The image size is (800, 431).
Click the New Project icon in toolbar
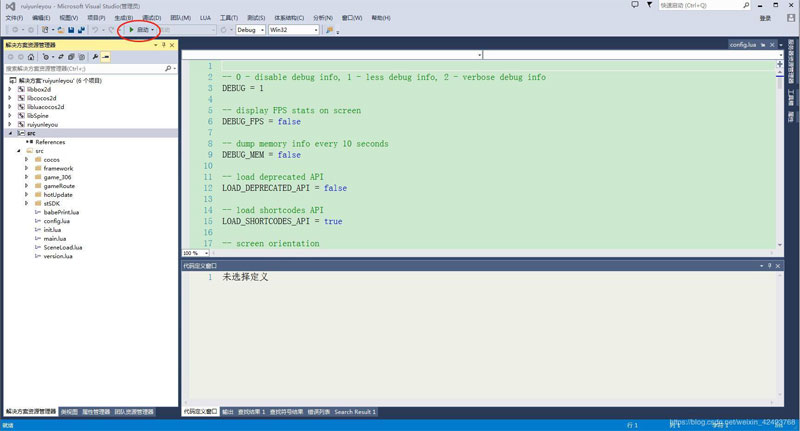(45, 30)
